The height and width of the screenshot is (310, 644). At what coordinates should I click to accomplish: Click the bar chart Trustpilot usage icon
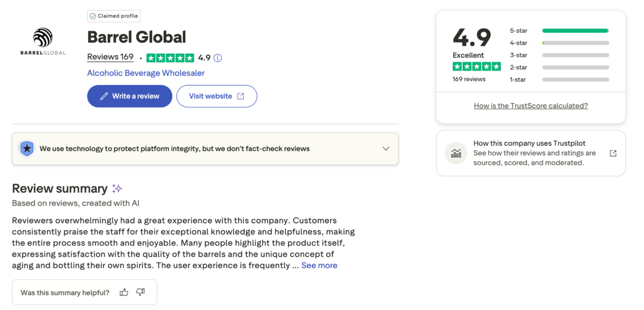(x=456, y=153)
